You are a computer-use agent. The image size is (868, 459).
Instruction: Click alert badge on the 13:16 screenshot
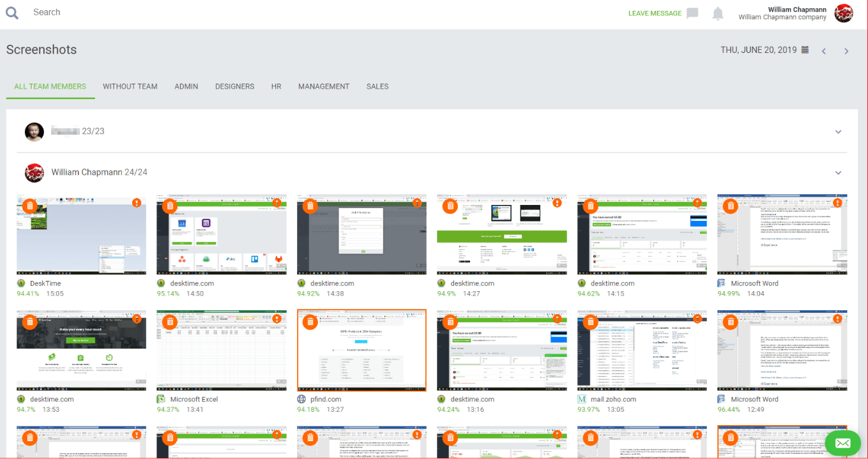click(x=557, y=319)
